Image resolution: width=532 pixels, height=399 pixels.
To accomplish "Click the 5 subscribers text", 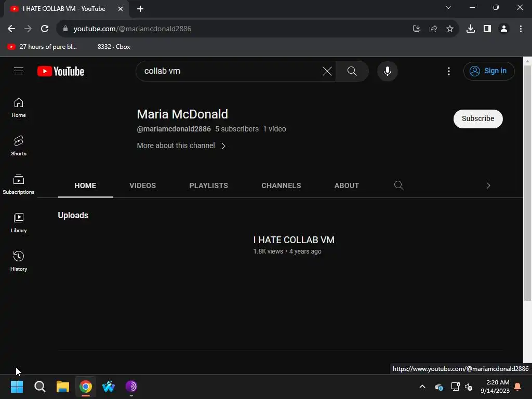I will coord(237,129).
